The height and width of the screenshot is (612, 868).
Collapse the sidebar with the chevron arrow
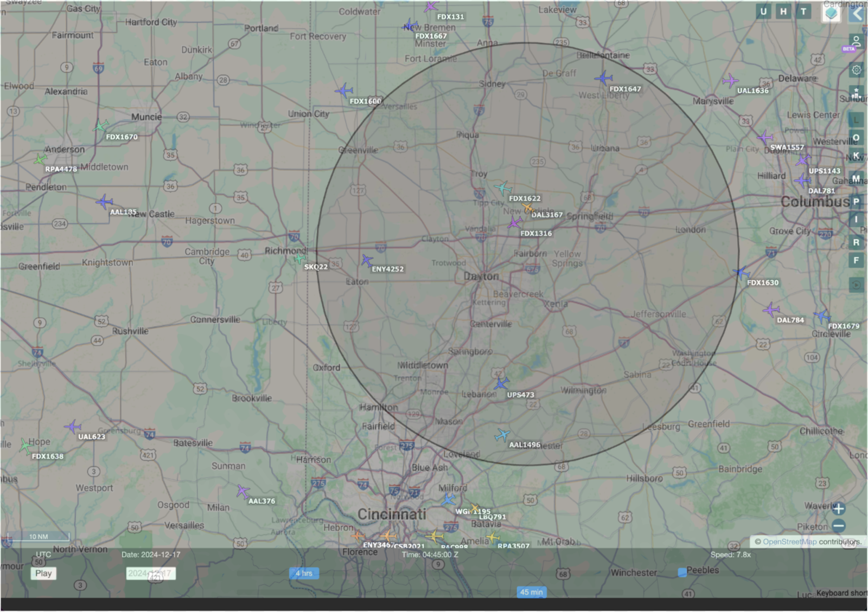coord(858,14)
